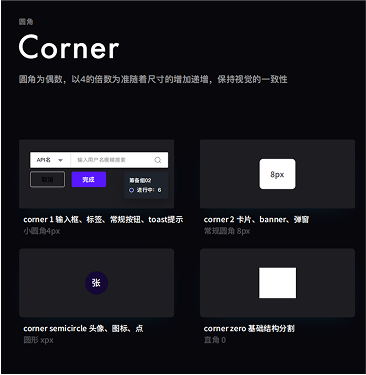Screen dimensions: 366x375
Task: Click the search magnifier icon
Action: click(x=158, y=160)
